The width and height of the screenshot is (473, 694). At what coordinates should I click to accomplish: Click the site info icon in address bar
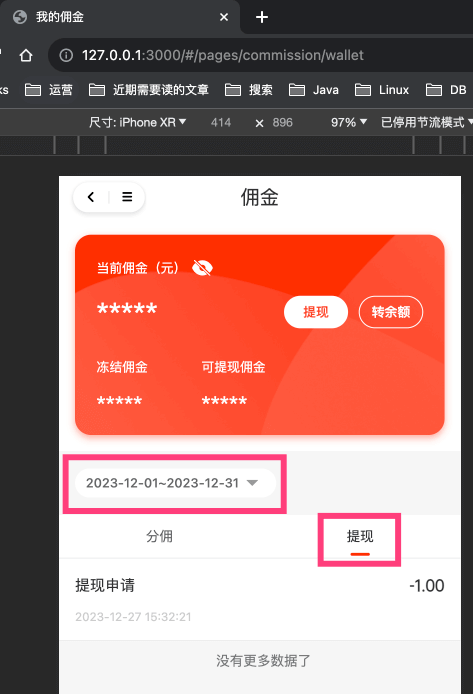point(66,55)
